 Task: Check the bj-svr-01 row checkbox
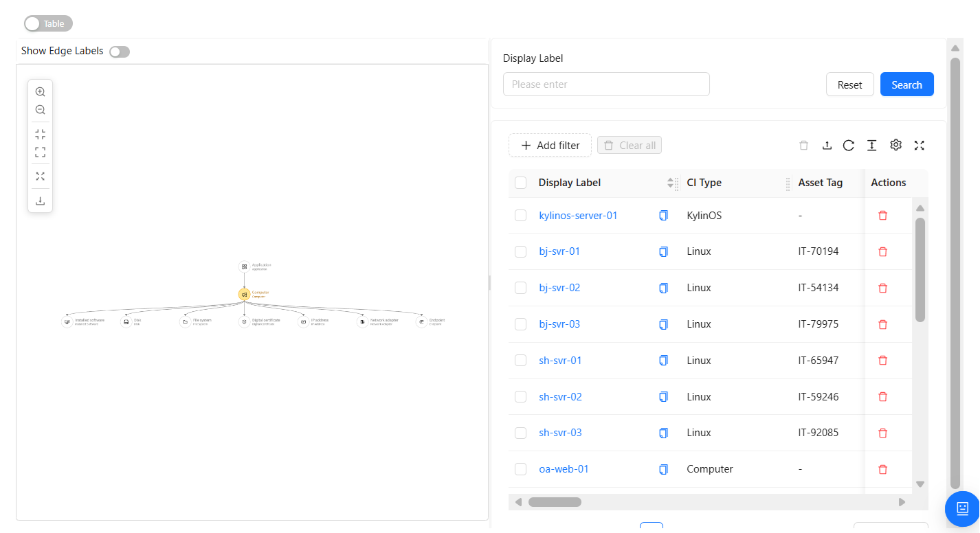tap(520, 251)
